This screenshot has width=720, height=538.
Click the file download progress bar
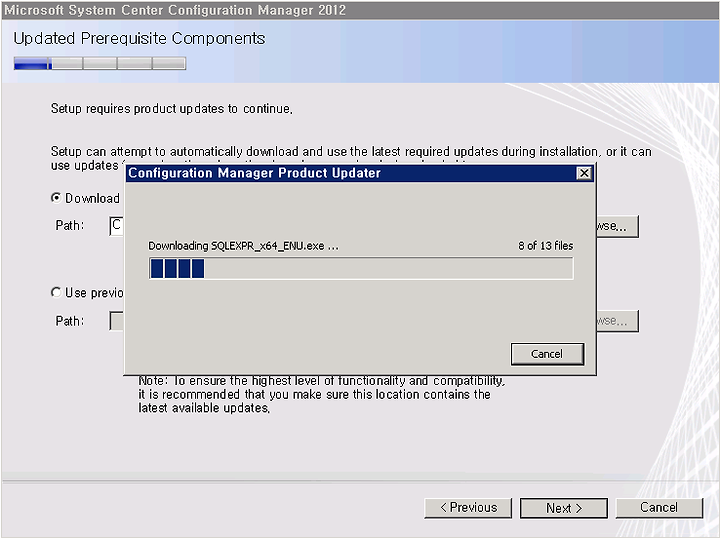(361, 268)
